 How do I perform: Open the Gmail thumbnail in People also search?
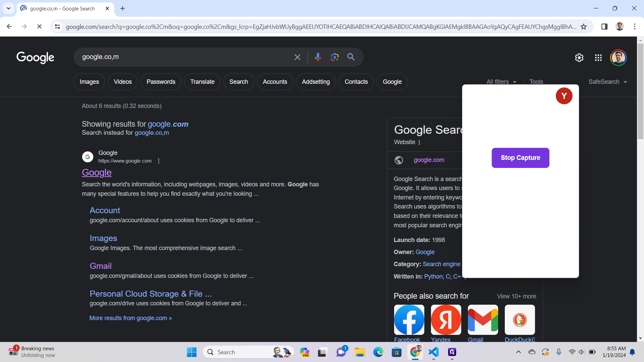point(483,320)
